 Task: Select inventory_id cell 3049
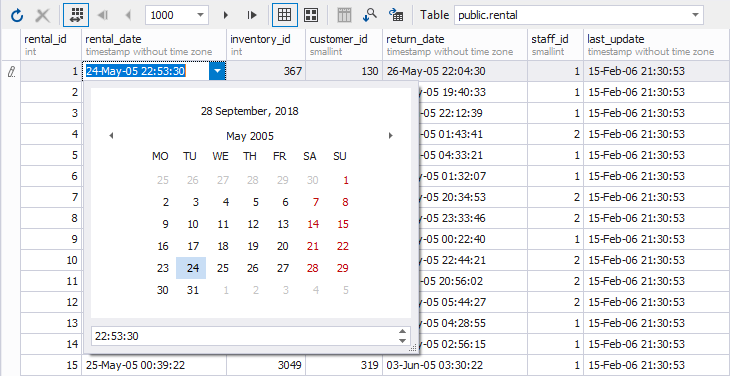(266, 365)
